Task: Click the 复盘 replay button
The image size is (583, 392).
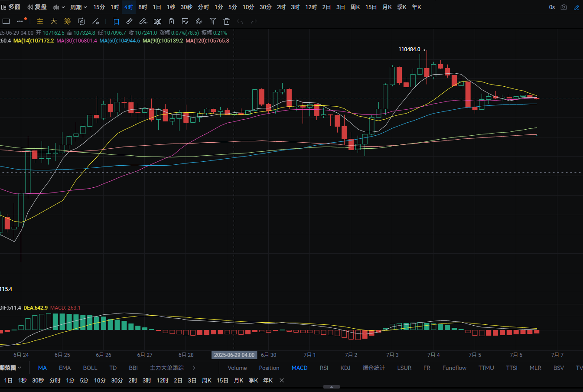Action: coord(37,7)
